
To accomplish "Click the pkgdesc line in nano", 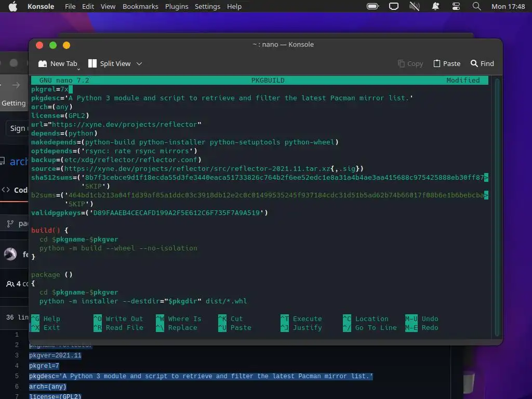I will pyautogui.click(x=222, y=98).
